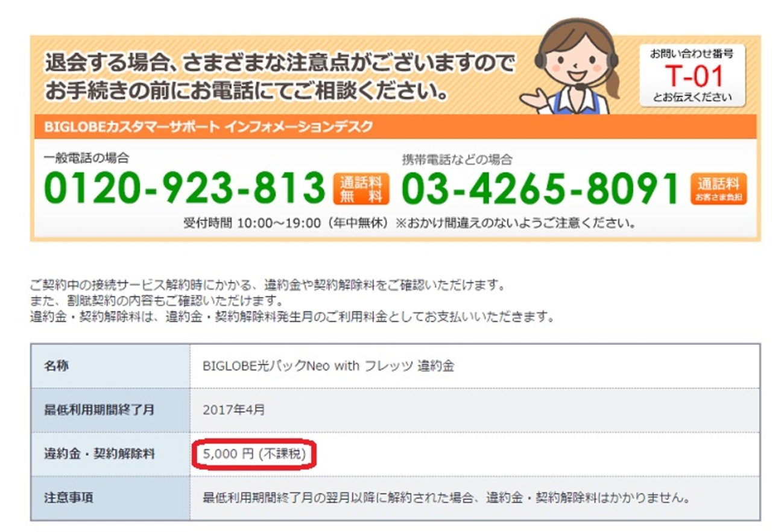This screenshot has width=784, height=532.
Task: Click the 2017年4月 value cell
Action: 475,410
